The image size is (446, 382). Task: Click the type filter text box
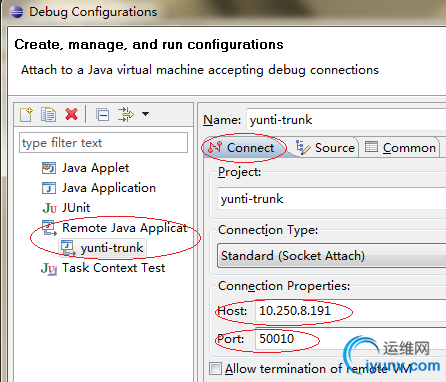(x=103, y=143)
